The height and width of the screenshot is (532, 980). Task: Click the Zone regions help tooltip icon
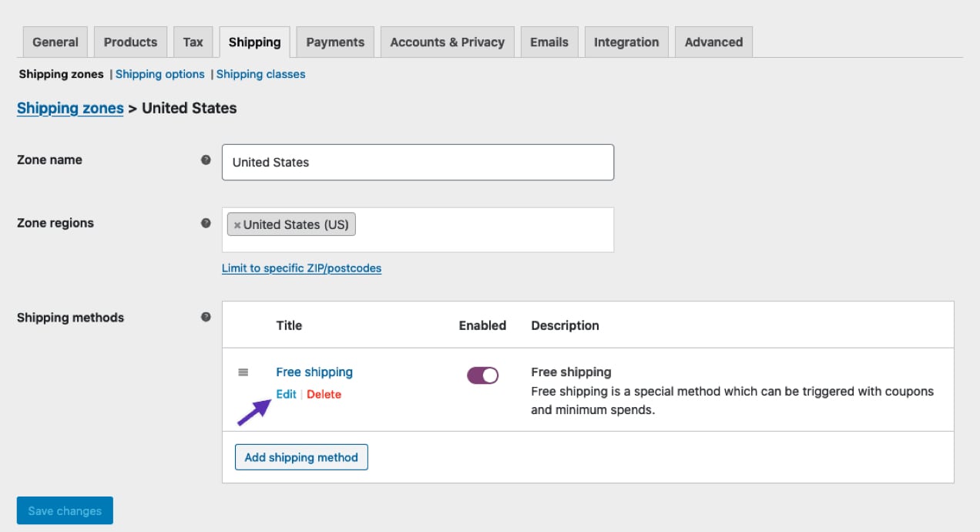pyautogui.click(x=206, y=222)
